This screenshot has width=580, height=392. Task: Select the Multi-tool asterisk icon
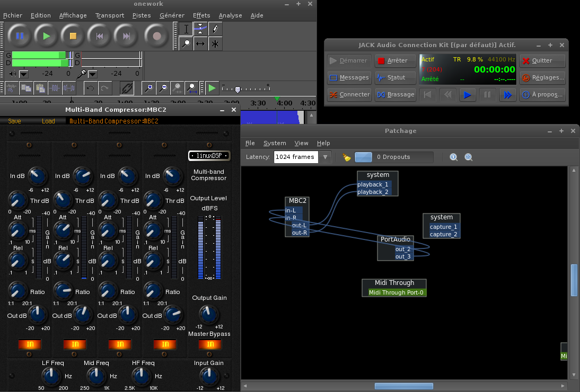coord(215,43)
